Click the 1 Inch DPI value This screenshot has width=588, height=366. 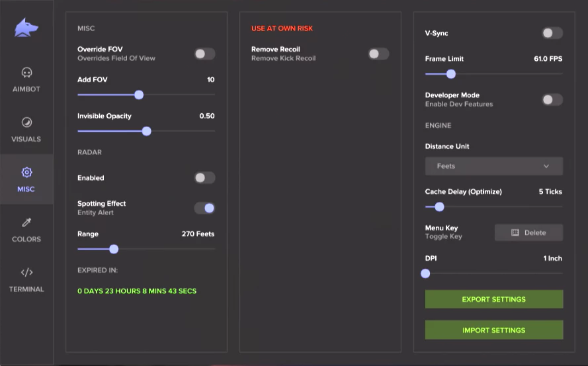point(553,258)
